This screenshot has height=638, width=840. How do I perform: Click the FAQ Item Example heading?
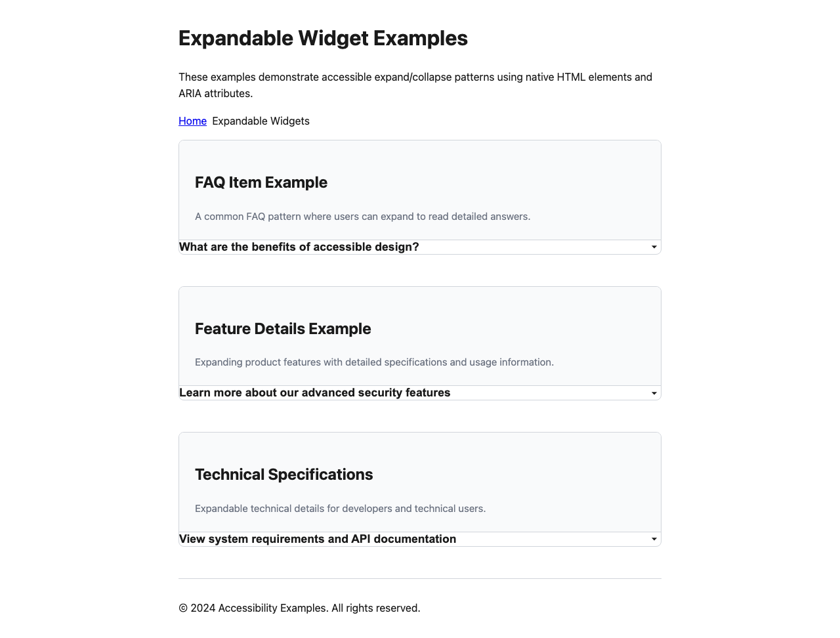pos(261,182)
